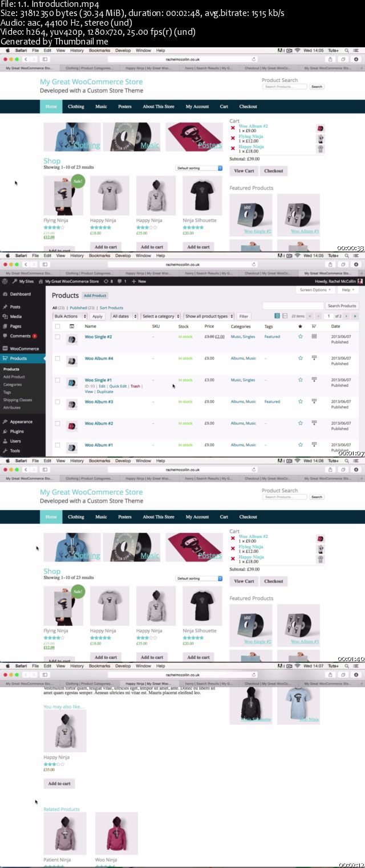
Task: Click Quick Edit under Woo Single #1
Action: [118, 386]
